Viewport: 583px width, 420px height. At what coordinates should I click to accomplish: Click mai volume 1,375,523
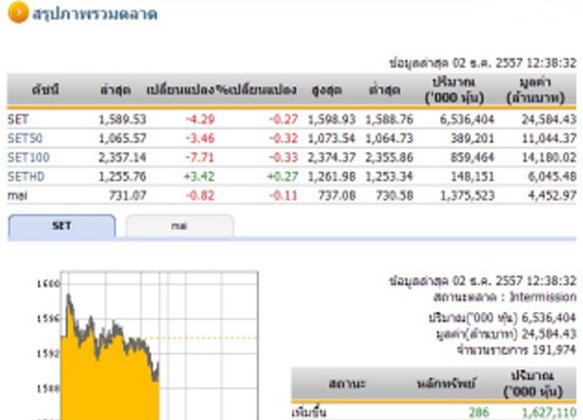[467, 196]
